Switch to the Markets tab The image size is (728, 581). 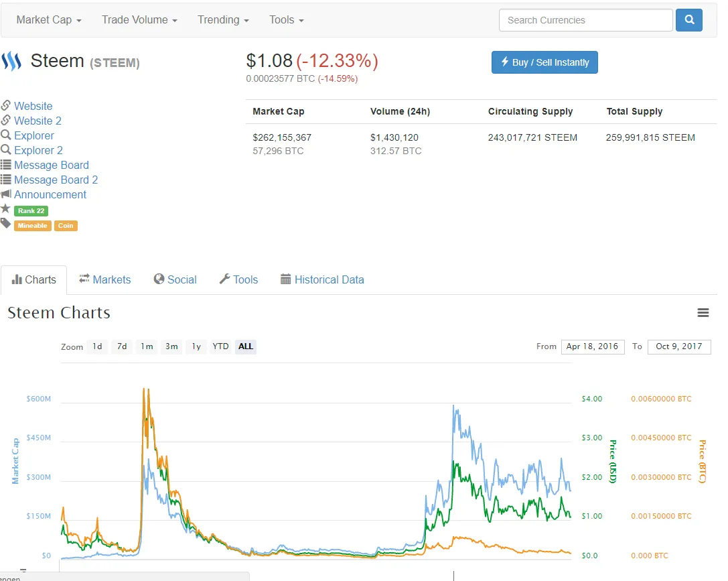105,279
